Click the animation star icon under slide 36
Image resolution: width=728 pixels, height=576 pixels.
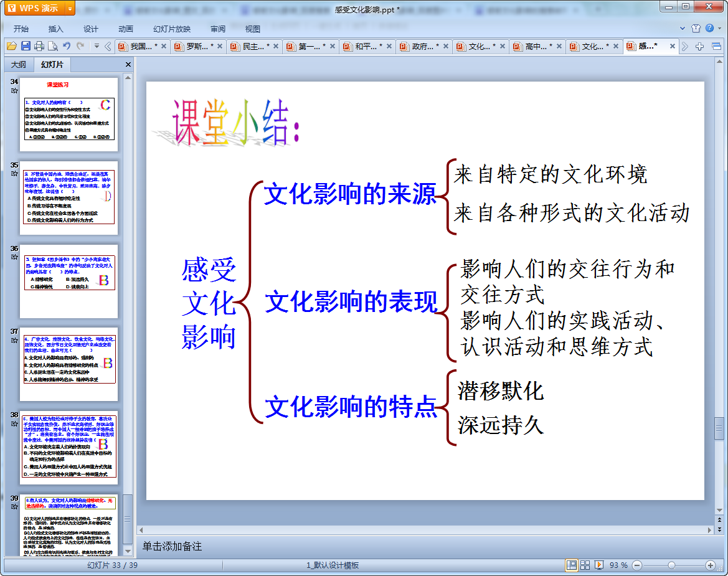tap(14, 257)
